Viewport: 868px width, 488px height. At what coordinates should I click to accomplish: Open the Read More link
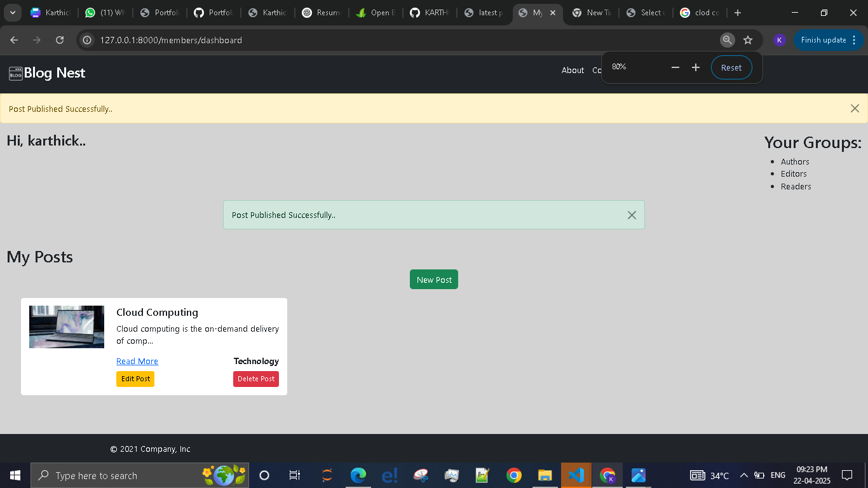pos(137,362)
